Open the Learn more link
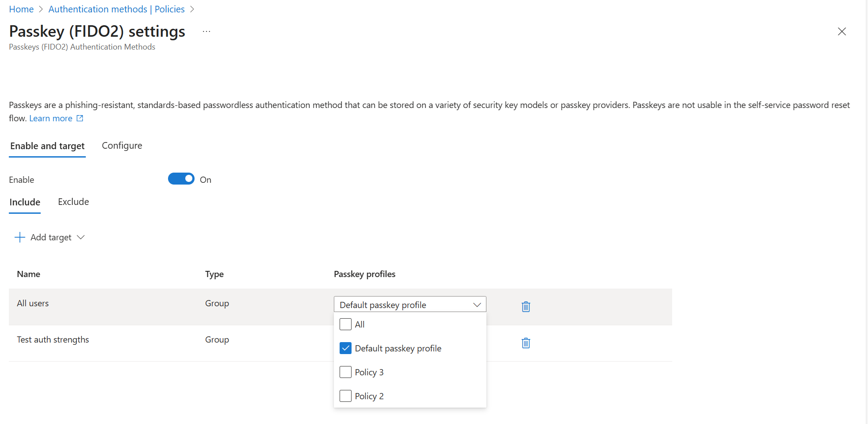The width and height of the screenshot is (868, 424). (x=50, y=118)
